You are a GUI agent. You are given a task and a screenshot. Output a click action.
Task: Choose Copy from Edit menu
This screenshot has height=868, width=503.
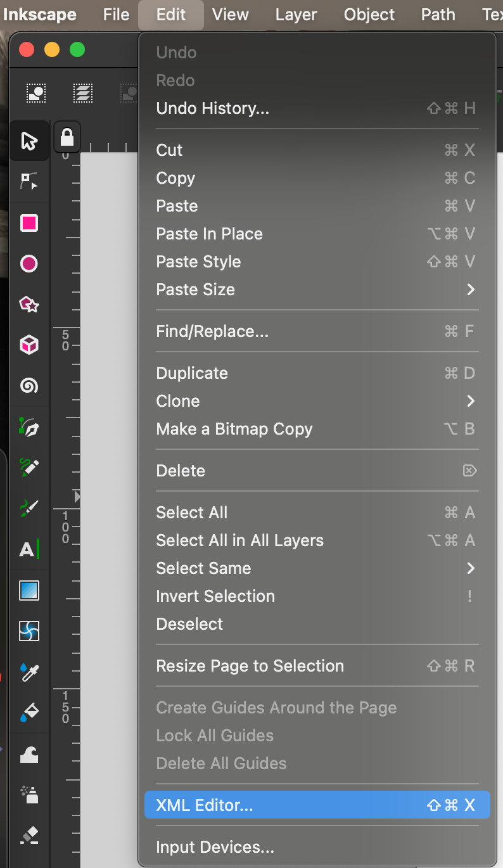(x=317, y=178)
